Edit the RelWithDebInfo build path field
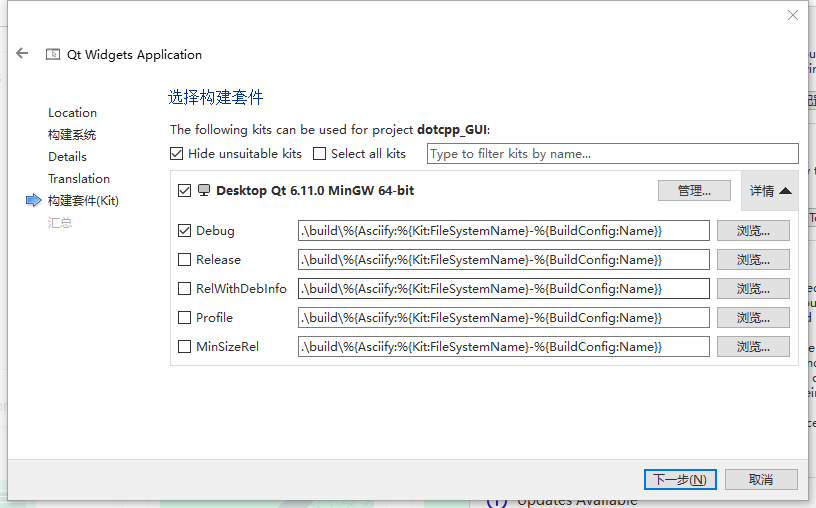Screen dimensions: 816x508 [504, 288]
